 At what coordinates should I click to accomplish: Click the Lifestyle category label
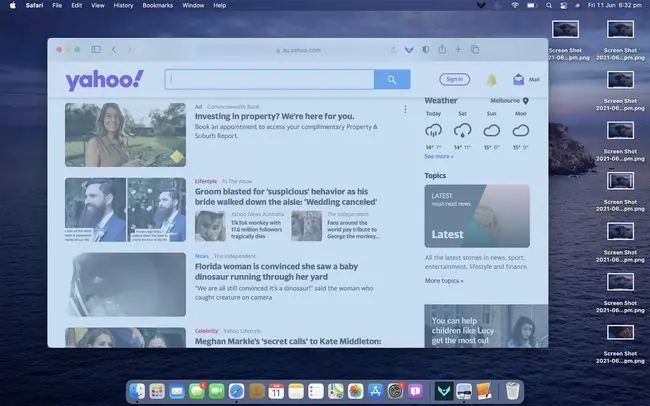click(x=206, y=181)
